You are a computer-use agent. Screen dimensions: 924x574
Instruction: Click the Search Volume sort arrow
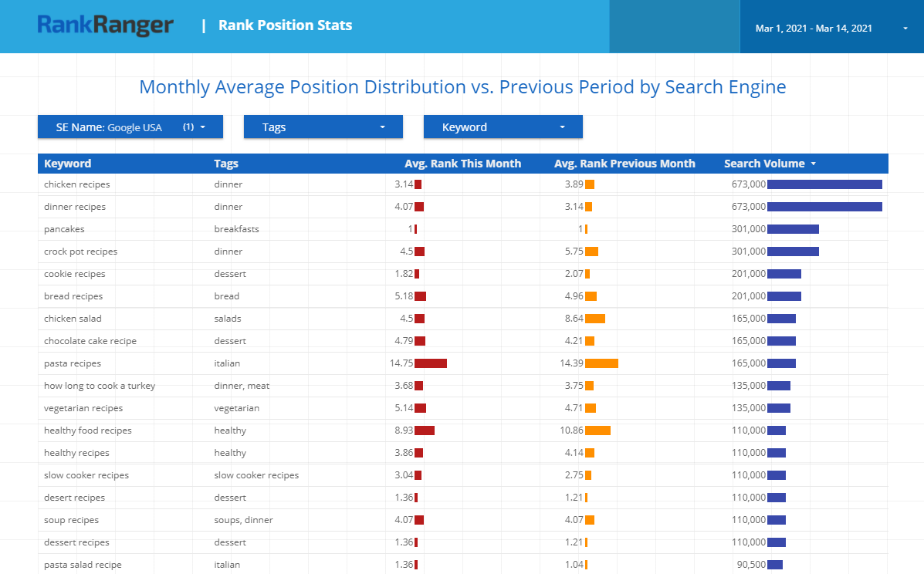tap(814, 164)
